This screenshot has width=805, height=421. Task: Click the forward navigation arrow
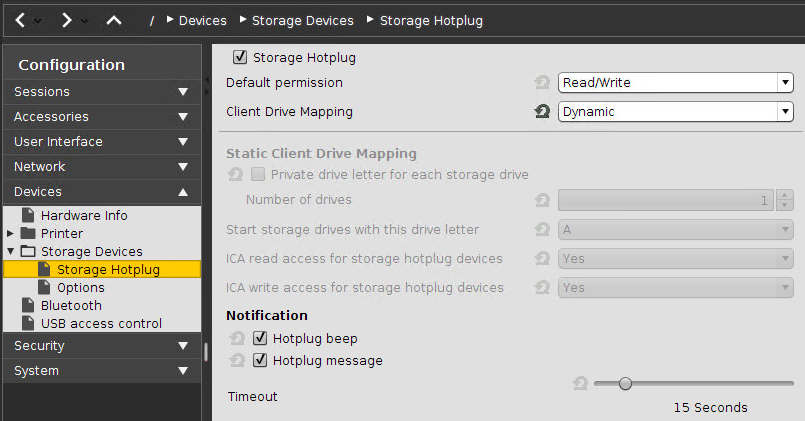click(66, 20)
